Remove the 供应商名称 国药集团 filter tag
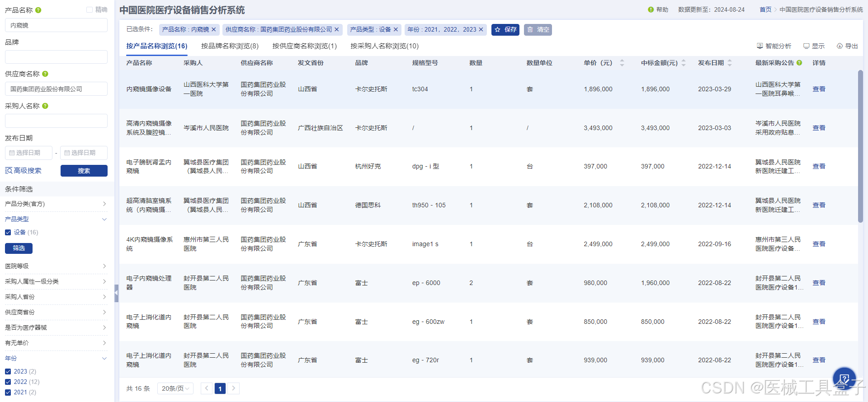 click(x=337, y=29)
